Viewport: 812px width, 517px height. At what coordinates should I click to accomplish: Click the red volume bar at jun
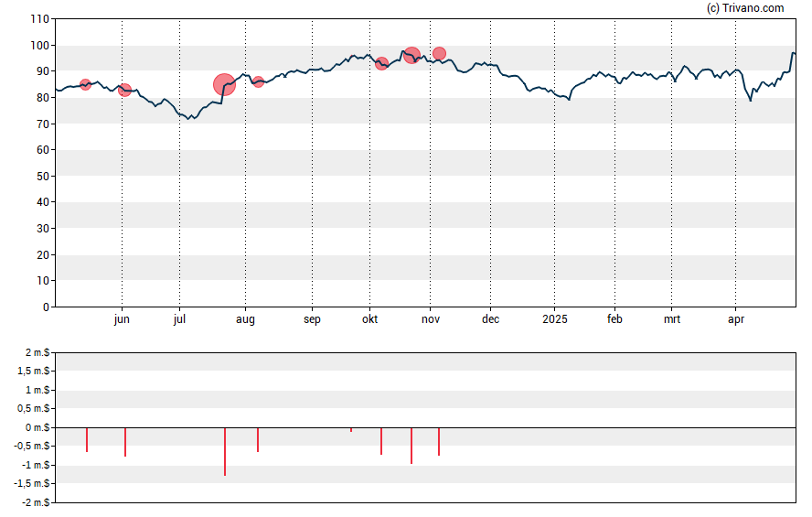(125, 442)
